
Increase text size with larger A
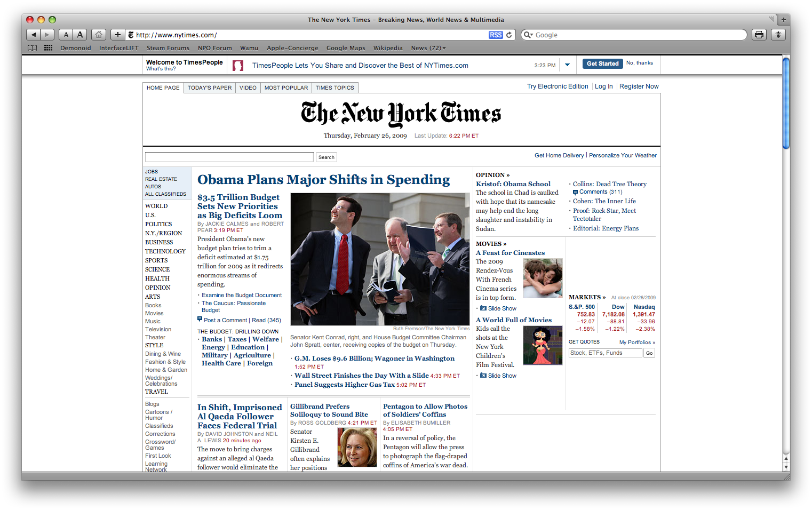(80, 35)
